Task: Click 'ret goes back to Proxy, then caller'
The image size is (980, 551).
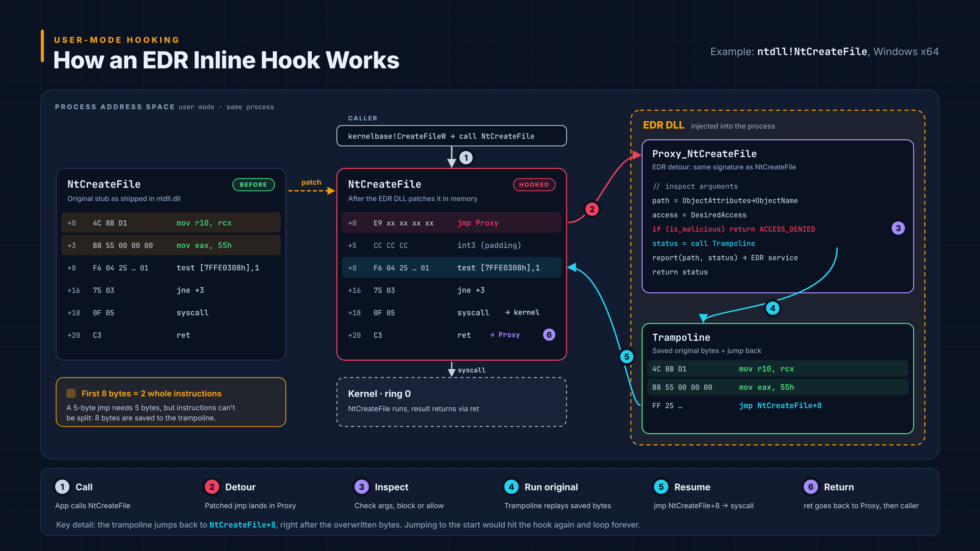Action: (x=861, y=505)
